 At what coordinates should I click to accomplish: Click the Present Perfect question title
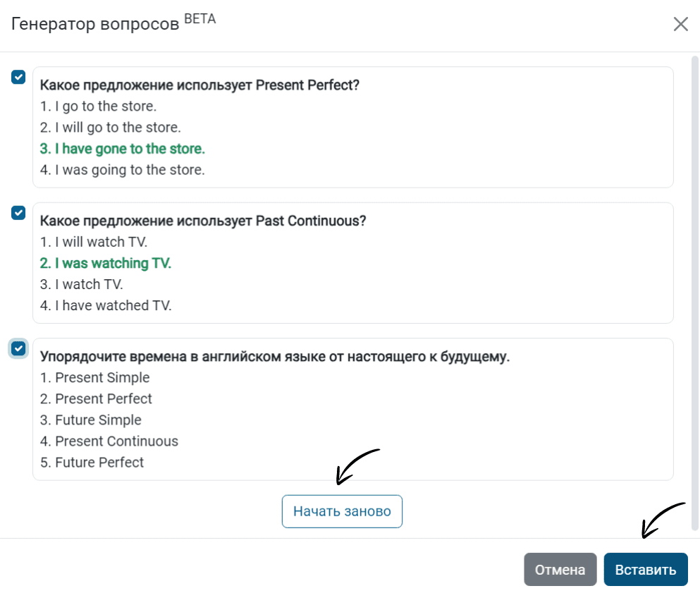pyautogui.click(x=199, y=85)
